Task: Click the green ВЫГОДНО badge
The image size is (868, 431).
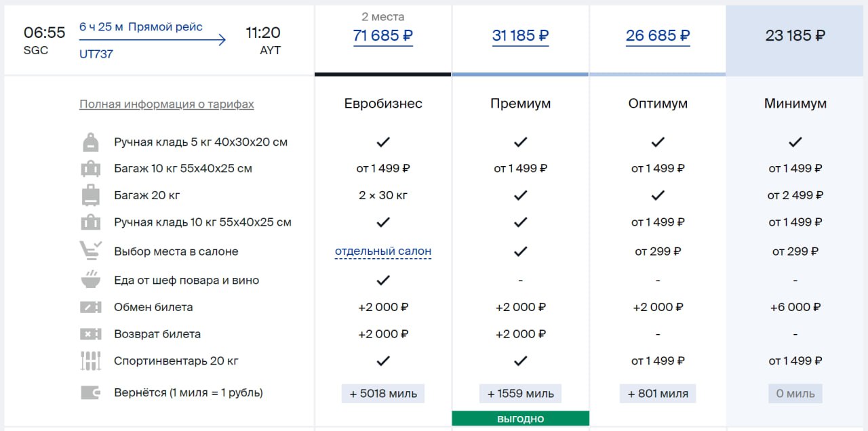Action: point(521,419)
